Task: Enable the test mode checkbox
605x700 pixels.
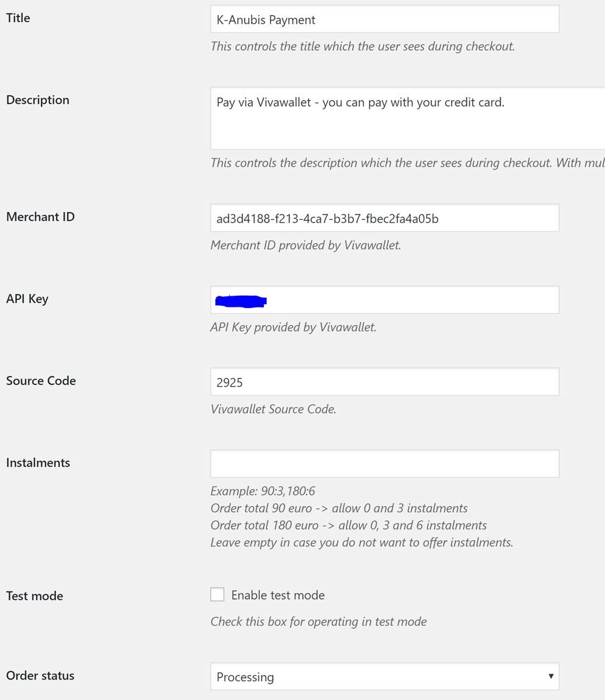Action: click(217, 594)
